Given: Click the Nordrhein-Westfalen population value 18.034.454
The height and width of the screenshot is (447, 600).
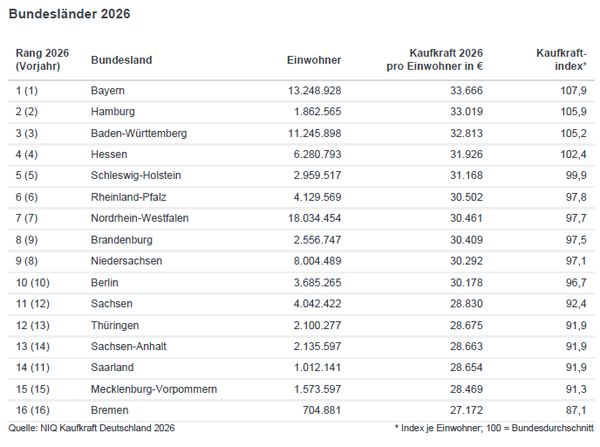Looking at the screenshot, I should pyautogui.click(x=307, y=217).
